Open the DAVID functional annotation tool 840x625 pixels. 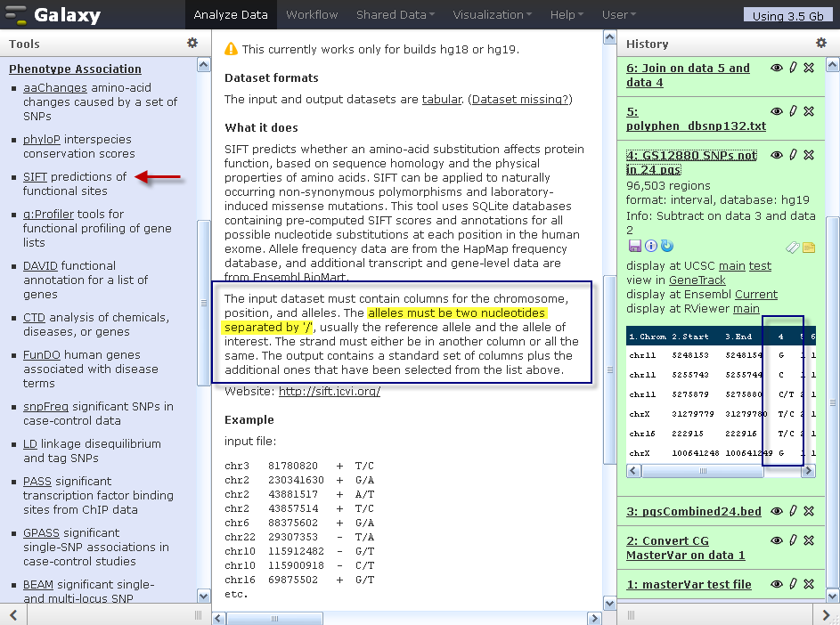(40, 265)
